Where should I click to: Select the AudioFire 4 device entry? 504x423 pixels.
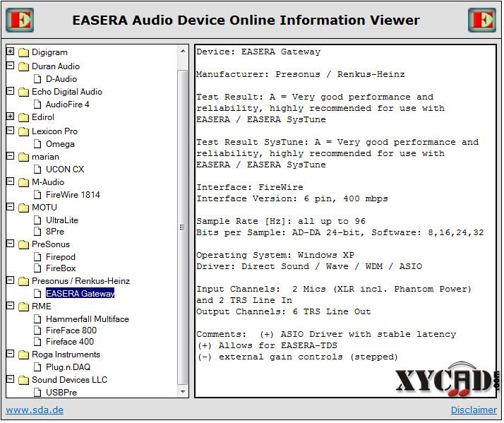coord(68,105)
